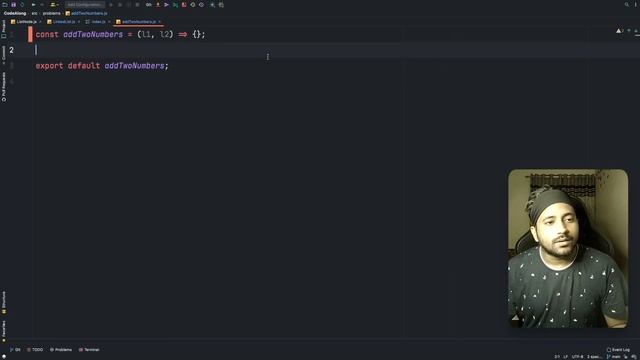Close the LinkNode.js tab
This screenshot has height=360, width=640.
[x=40, y=22]
